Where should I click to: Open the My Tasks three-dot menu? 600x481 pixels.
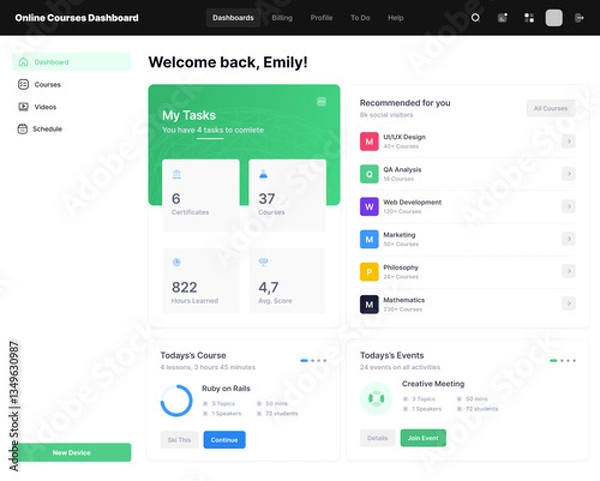click(x=321, y=101)
